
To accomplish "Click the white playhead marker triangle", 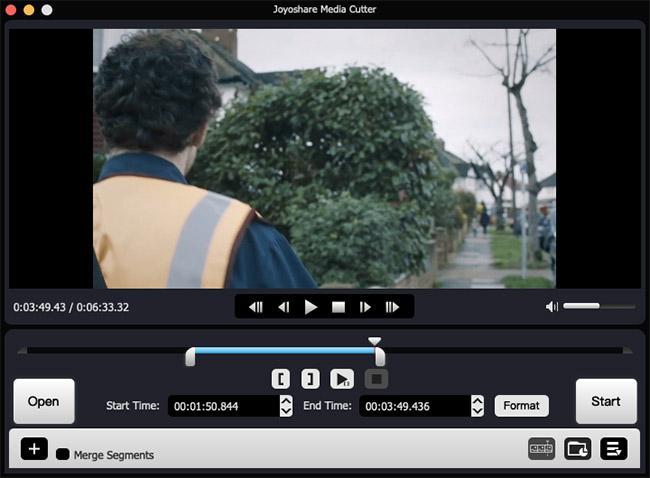I will click(374, 341).
